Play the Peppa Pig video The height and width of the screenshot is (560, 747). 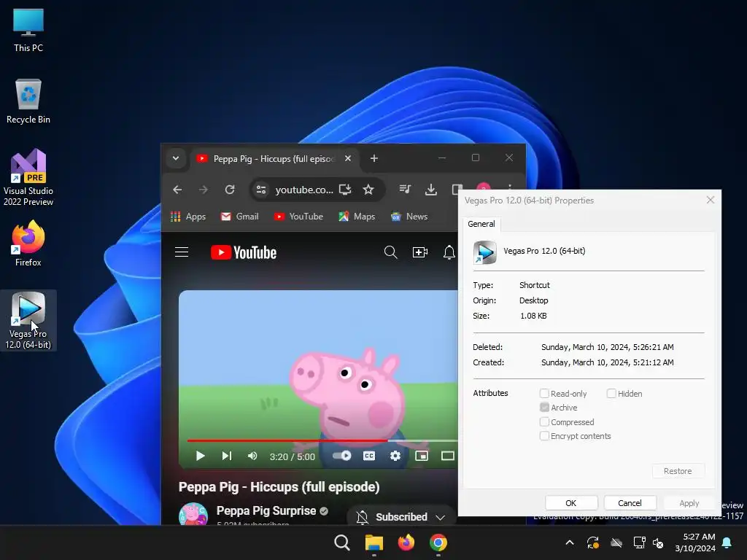tap(201, 456)
